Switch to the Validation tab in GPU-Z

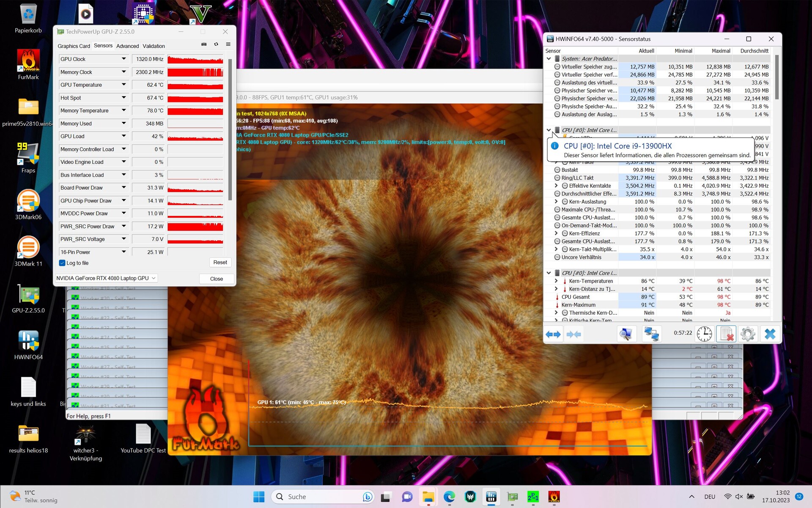(154, 46)
